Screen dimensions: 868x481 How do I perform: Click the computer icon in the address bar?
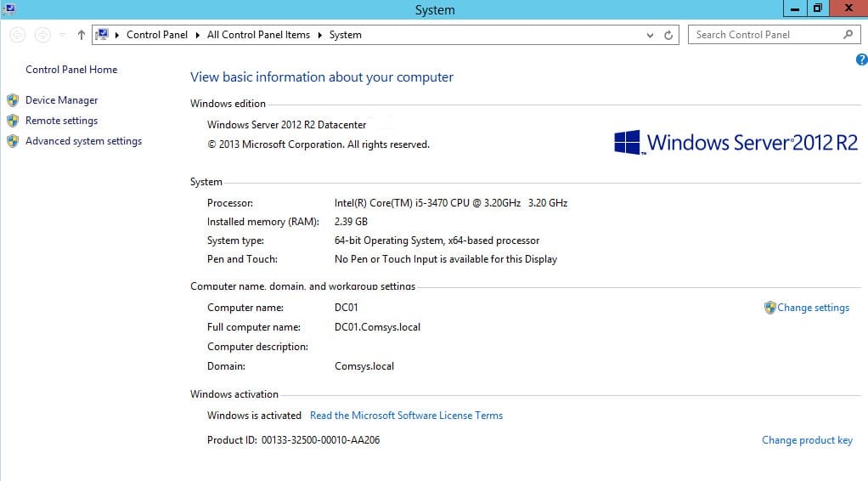point(103,35)
